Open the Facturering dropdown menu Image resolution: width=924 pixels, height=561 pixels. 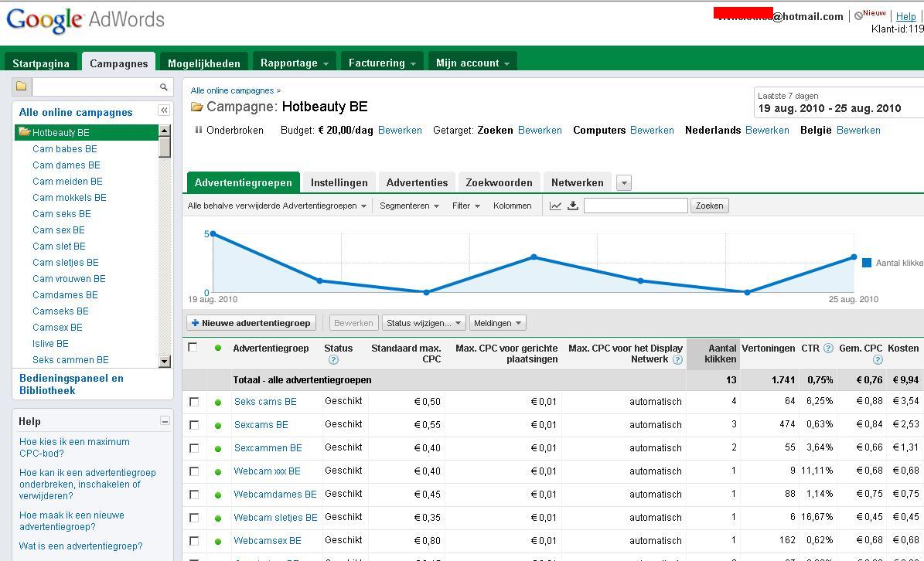382,63
